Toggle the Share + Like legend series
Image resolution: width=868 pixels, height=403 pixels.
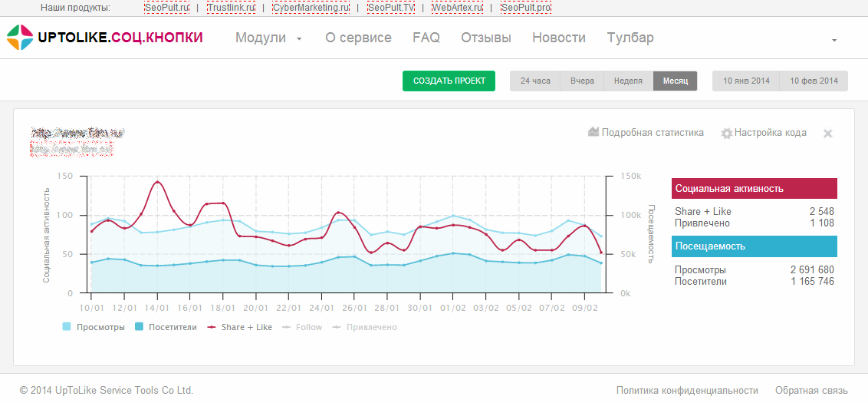(240, 327)
